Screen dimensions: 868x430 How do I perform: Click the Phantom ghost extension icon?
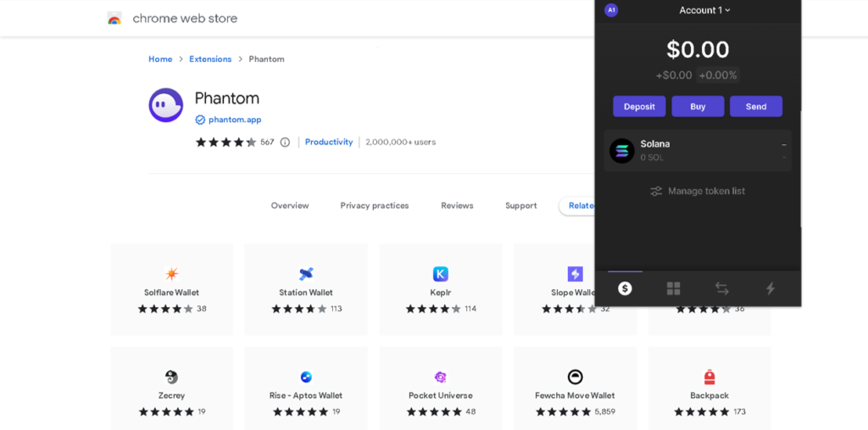[x=165, y=104]
